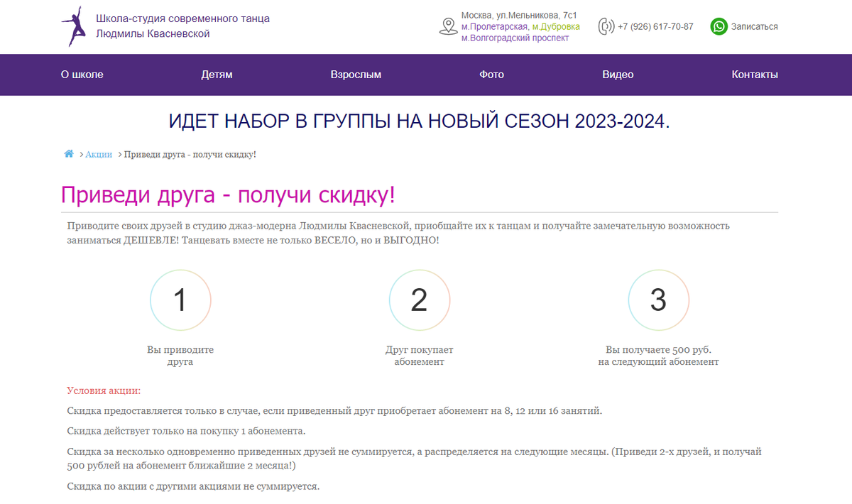Open the 'О школе' menu

pyautogui.click(x=81, y=75)
